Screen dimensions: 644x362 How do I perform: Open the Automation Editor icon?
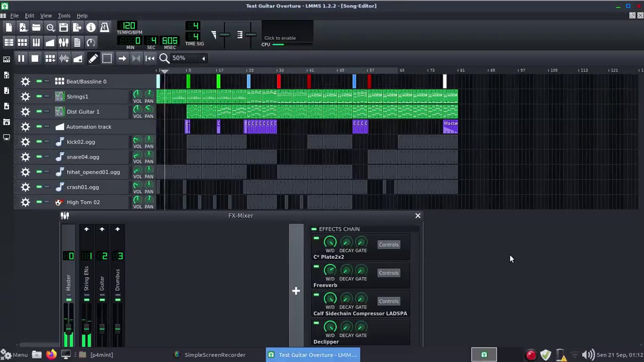point(50,43)
